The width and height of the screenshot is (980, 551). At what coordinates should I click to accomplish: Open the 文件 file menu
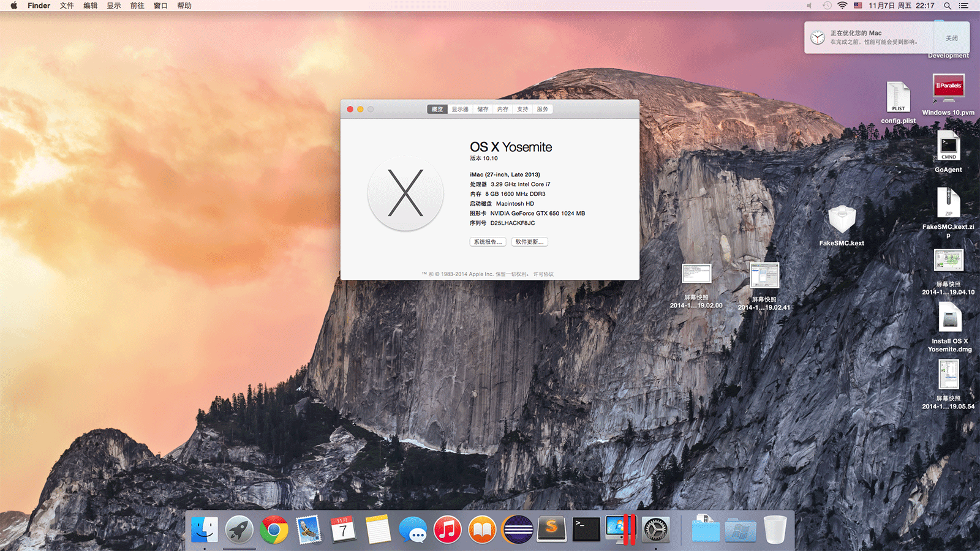[67, 6]
